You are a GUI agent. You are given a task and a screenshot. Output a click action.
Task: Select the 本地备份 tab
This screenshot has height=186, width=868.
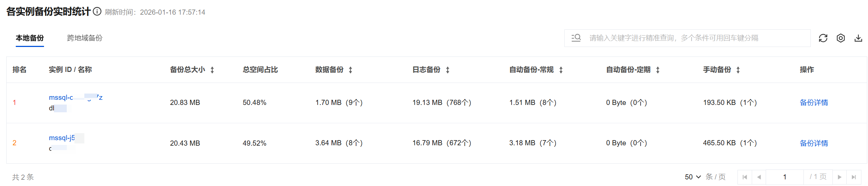[30, 38]
